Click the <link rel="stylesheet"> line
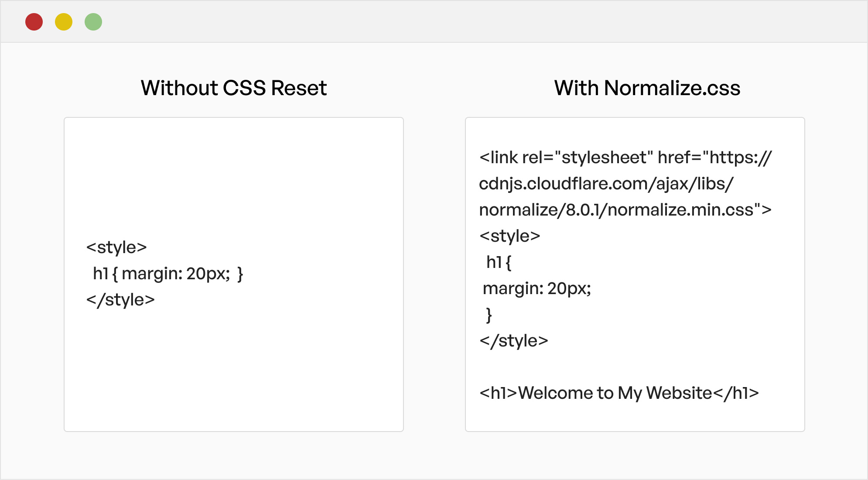 point(625,158)
